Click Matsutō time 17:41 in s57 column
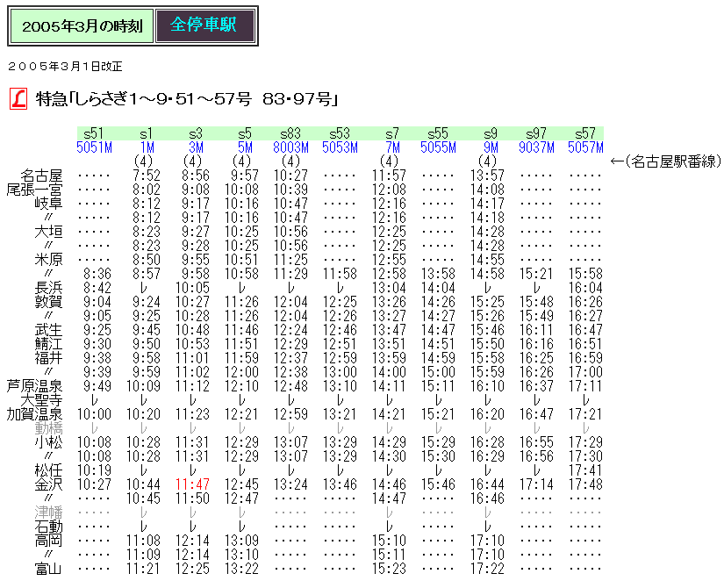This screenshot has height=588, width=724. click(x=585, y=470)
